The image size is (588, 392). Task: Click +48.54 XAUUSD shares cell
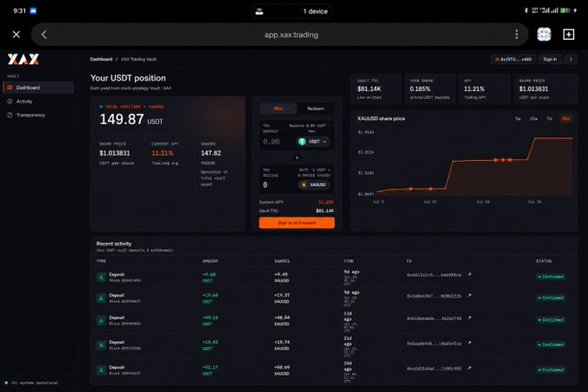pos(282,320)
